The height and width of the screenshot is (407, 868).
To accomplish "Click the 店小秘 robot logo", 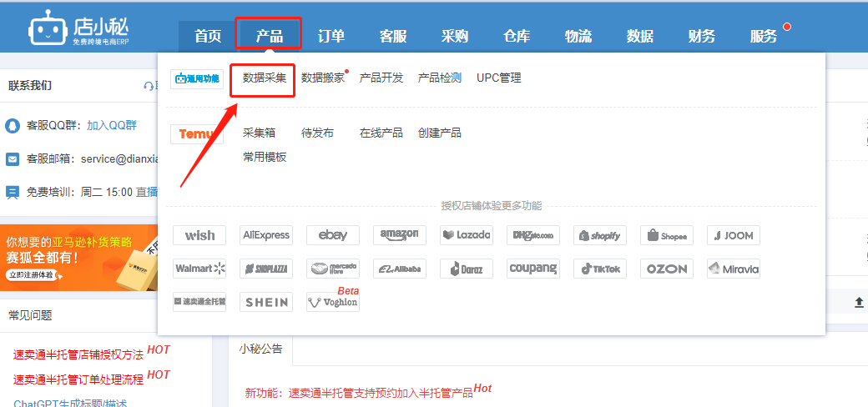I will 78,27.
